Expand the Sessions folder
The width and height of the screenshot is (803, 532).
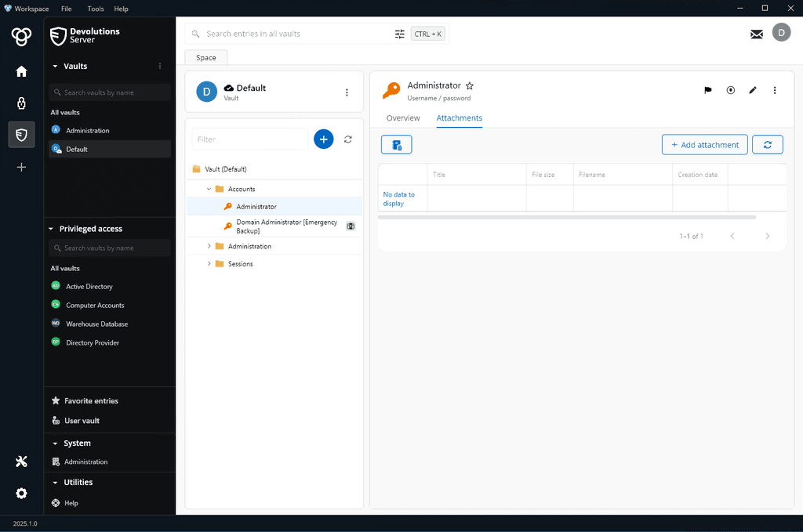point(209,264)
